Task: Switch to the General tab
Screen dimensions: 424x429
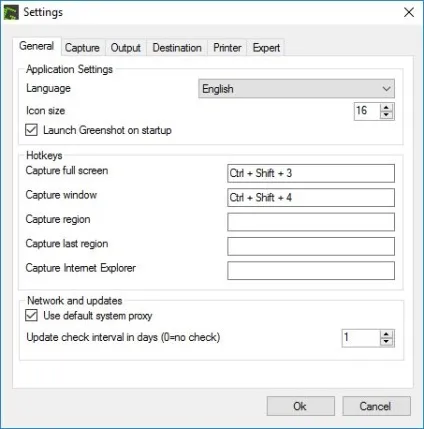Action: (x=37, y=46)
